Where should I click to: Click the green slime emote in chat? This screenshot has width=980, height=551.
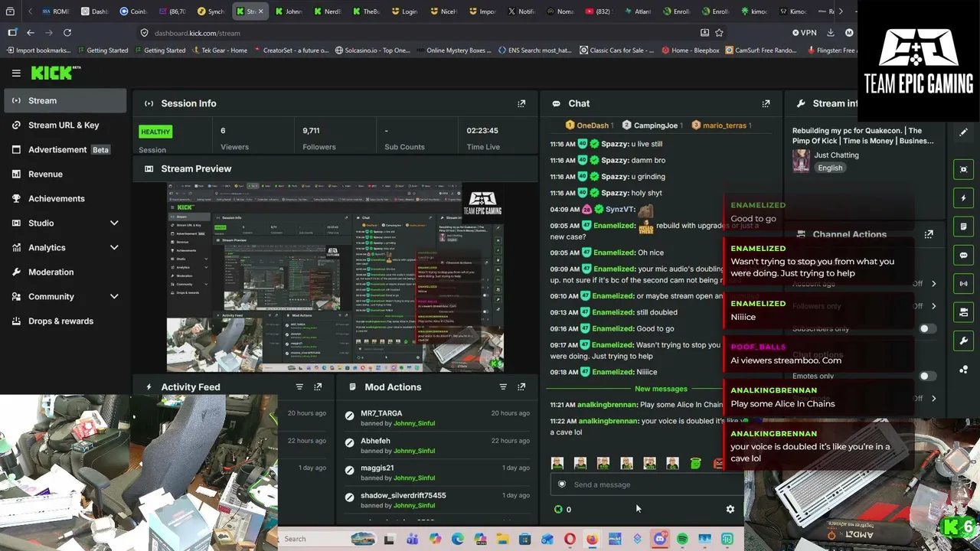tap(695, 463)
